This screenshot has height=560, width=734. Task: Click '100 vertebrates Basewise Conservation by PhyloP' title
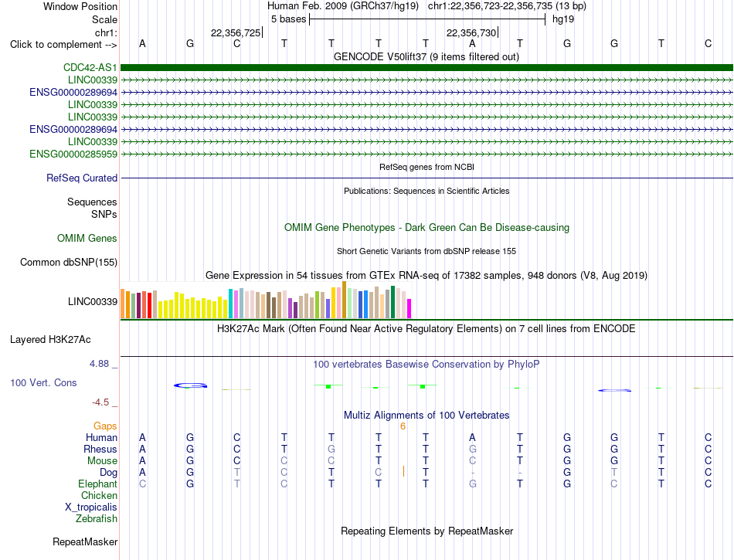click(x=426, y=365)
